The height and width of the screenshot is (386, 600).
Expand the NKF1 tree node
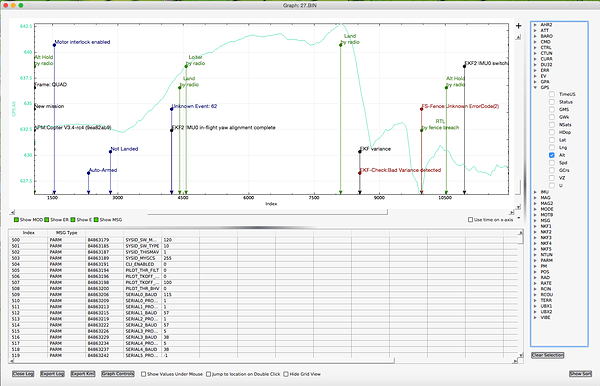click(535, 226)
